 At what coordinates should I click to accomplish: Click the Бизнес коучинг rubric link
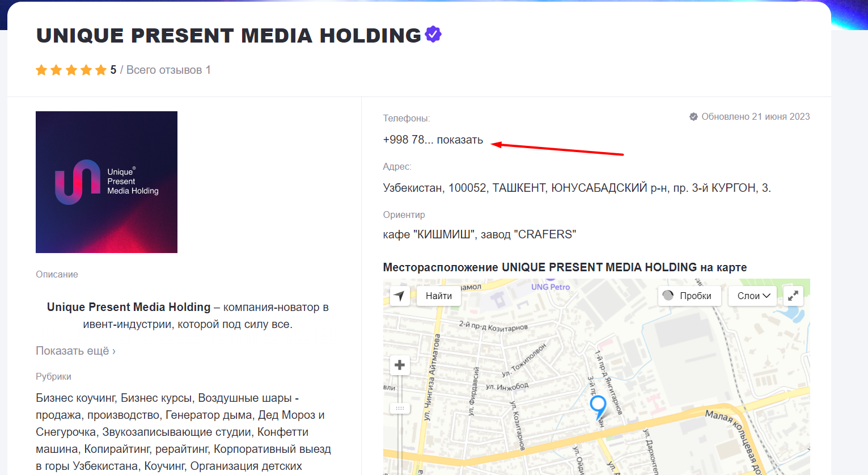coord(75,398)
